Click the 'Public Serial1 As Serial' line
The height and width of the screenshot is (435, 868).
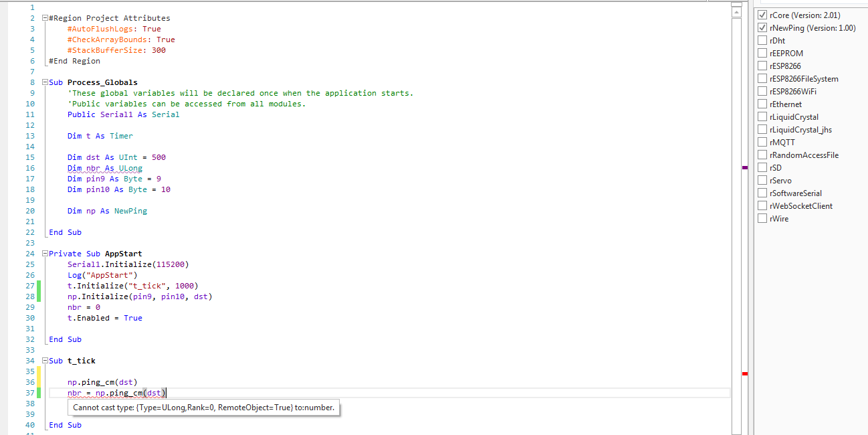click(x=123, y=114)
